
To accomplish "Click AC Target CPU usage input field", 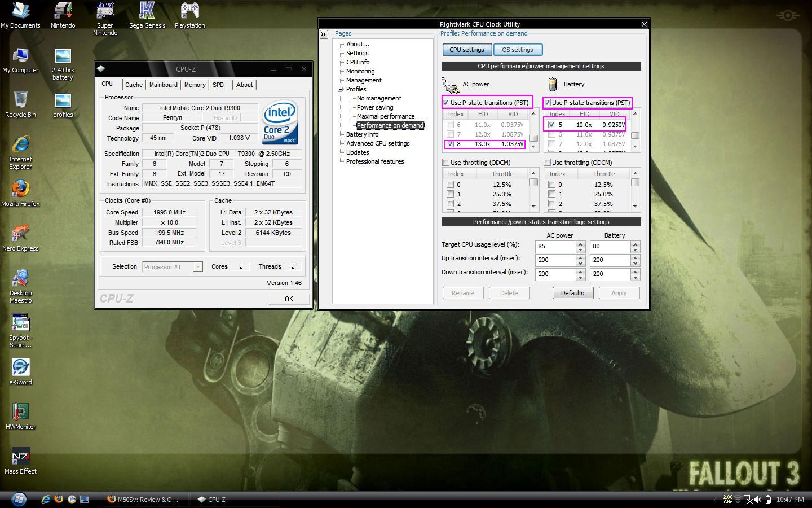I will click(x=555, y=247).
